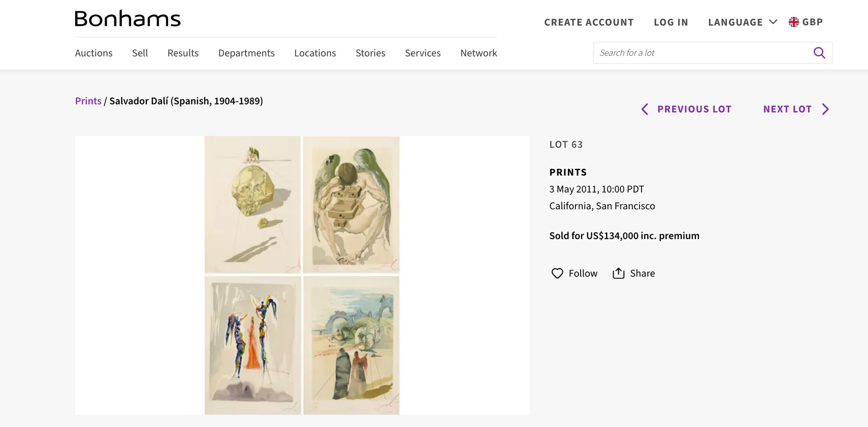868x427 pixels.
Task: Click the right chevron for next lot
Action: pos(826,109)
